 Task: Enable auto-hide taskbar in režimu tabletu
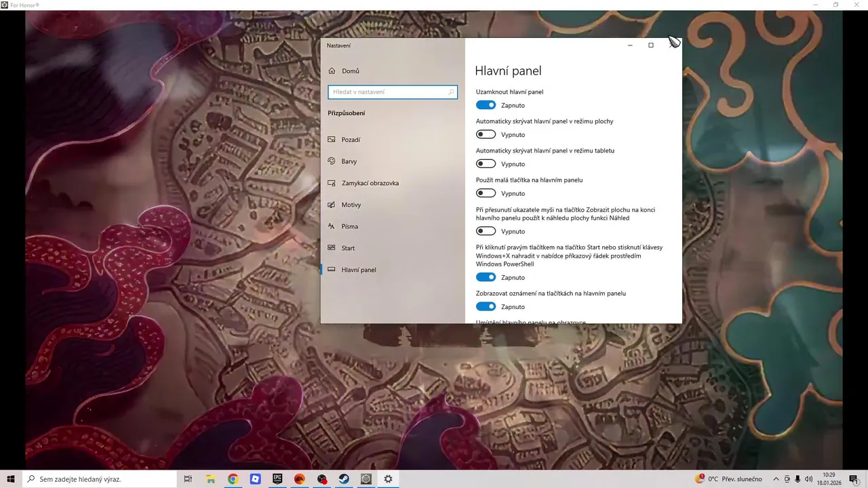point(486,163)
